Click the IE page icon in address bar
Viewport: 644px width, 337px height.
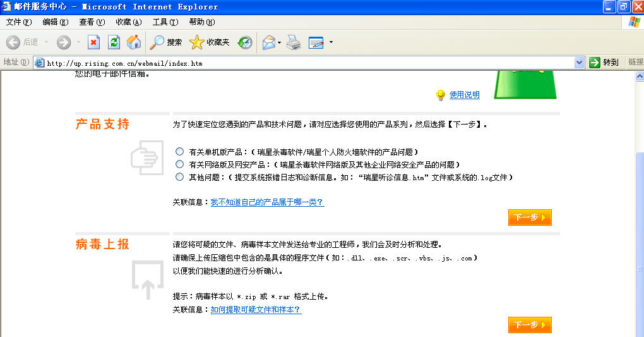click(39, 63)
